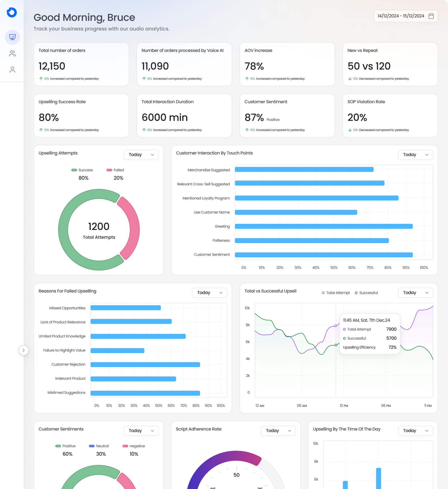Screen dimensions: 448x489
Task: Open the Script Adherence Rate Today dropdown
Action: [278, 431]
